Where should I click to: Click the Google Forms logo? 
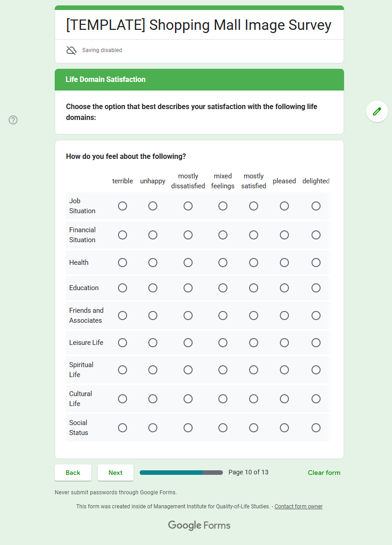[x=199, y=525]
